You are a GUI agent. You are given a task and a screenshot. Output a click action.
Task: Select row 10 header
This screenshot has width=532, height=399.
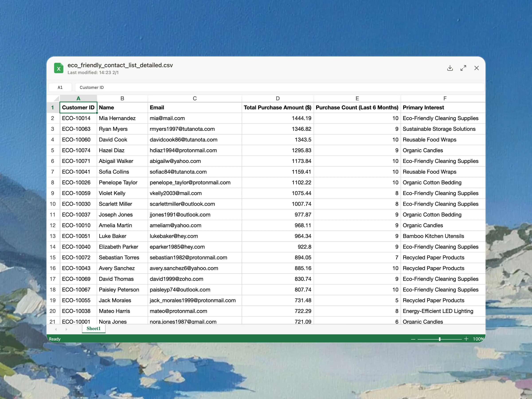click(x=53, y=204)
